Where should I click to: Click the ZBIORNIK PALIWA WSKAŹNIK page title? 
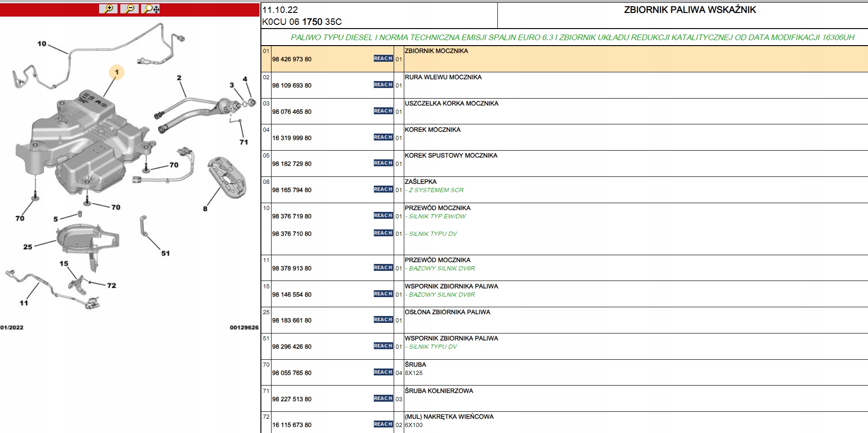pyautogui.click(x=690, y=10)
